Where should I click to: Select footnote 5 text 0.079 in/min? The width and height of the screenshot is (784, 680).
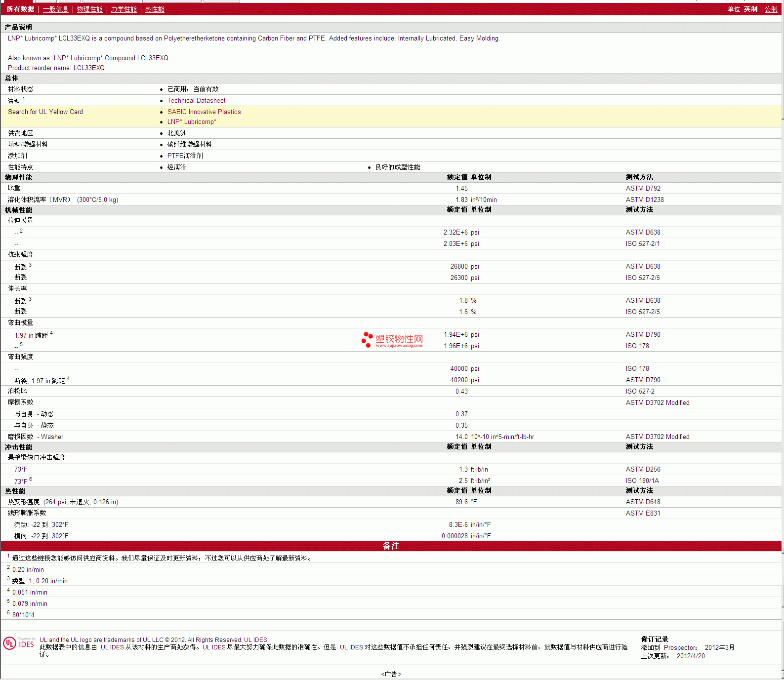(x=30, y=603)
